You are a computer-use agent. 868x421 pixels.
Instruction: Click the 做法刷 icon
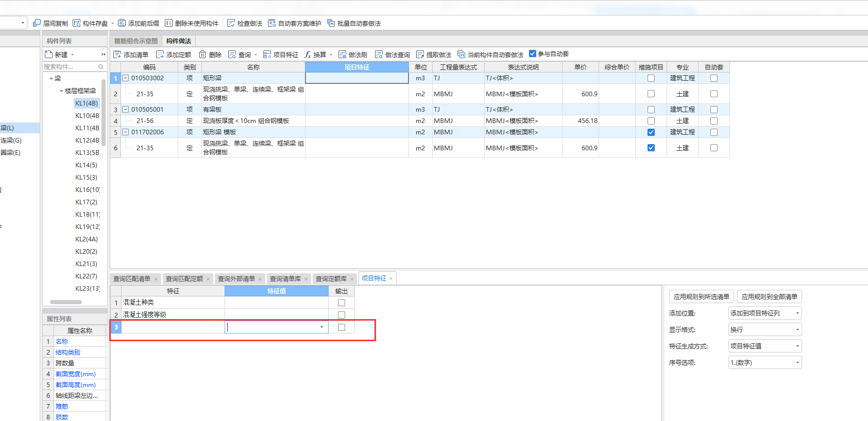click(x=342, y=55)
